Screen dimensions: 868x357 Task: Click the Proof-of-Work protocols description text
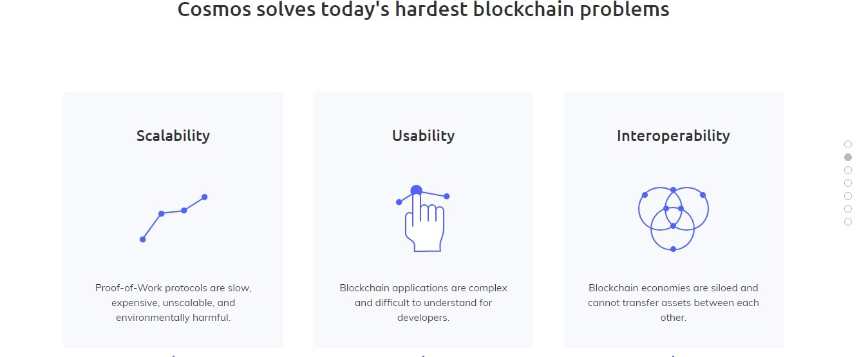pos(173,303)
